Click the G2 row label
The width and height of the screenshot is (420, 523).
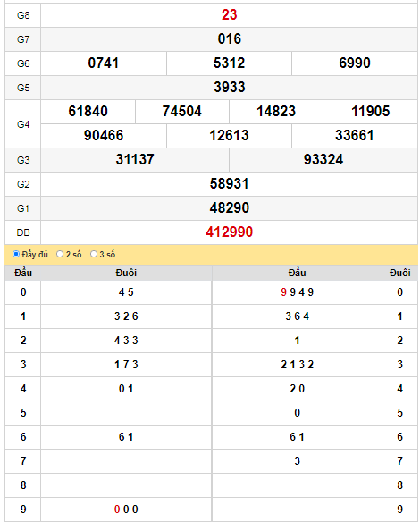coord(23,184)
